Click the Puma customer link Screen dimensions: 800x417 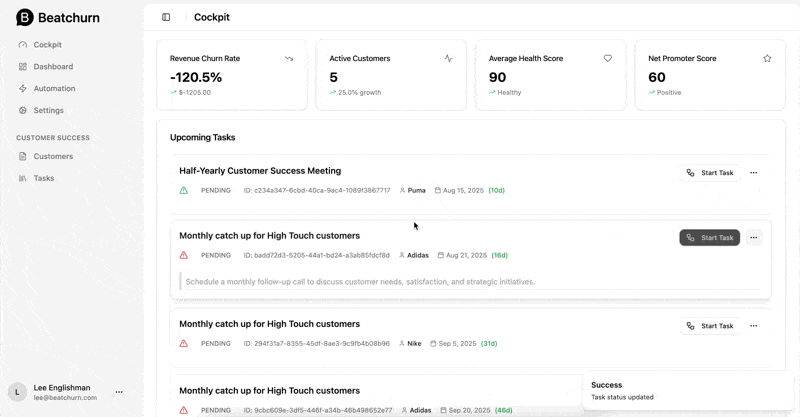click(416, 190)
